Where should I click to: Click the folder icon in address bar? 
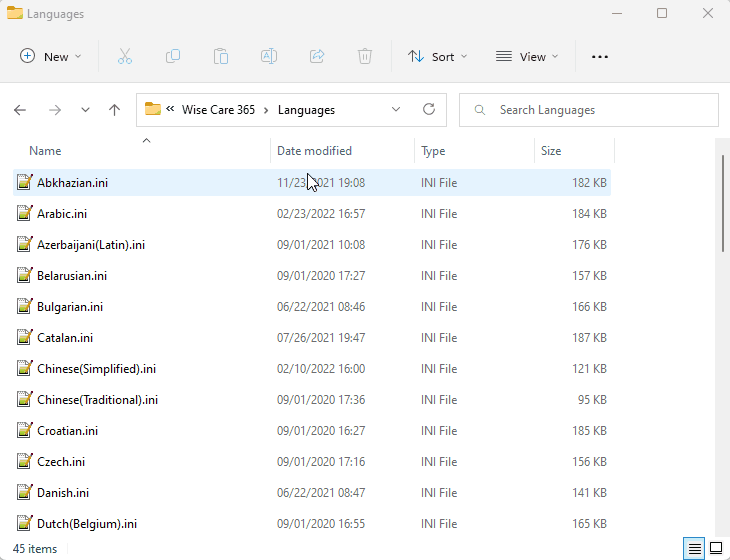click(153, 109)
